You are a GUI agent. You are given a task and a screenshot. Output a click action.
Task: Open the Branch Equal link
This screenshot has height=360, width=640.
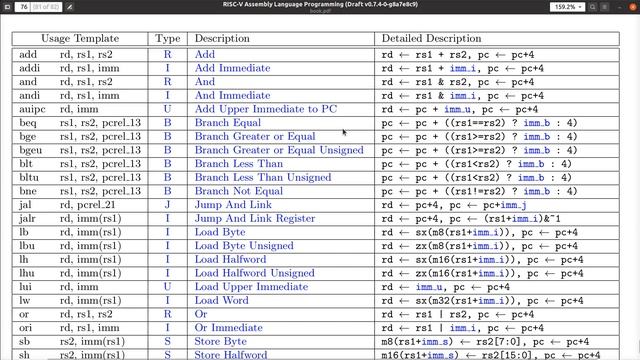(x=227, y=122)
